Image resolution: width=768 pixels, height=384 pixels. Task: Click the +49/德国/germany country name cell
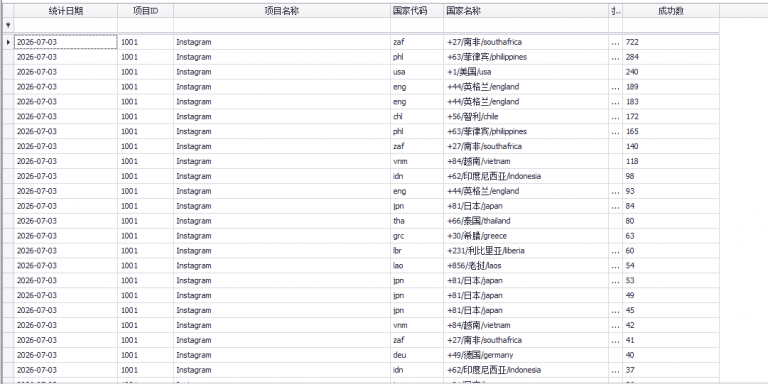click(x=526, y=355)
